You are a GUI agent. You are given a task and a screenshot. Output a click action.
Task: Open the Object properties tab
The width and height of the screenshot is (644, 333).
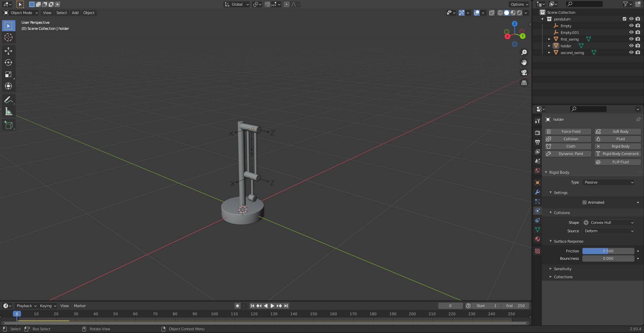[538, 183]
